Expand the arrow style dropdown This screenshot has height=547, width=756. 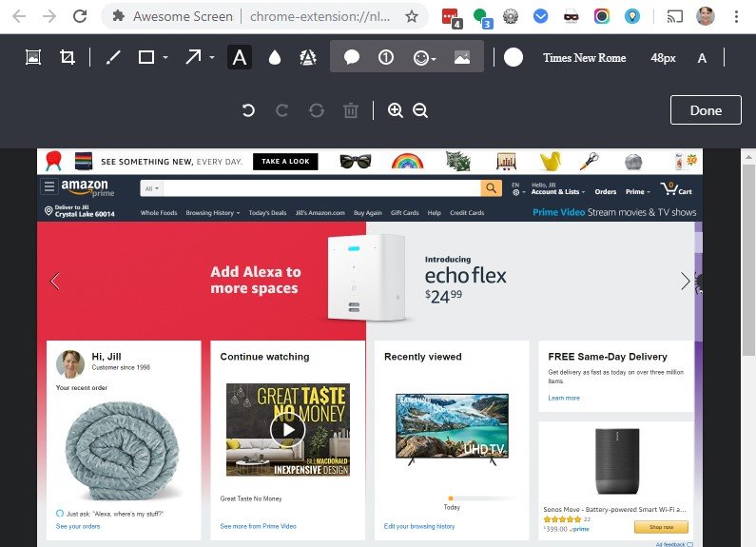click(x=211, y=58)
